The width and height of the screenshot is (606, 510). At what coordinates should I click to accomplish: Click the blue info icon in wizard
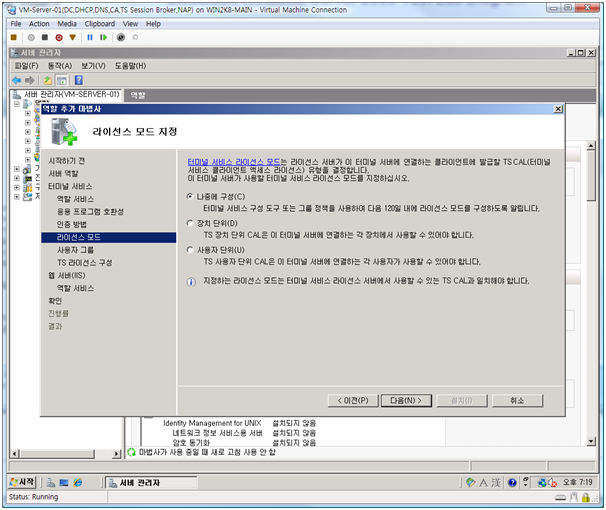pyautogui.click(x=191, y=282)
